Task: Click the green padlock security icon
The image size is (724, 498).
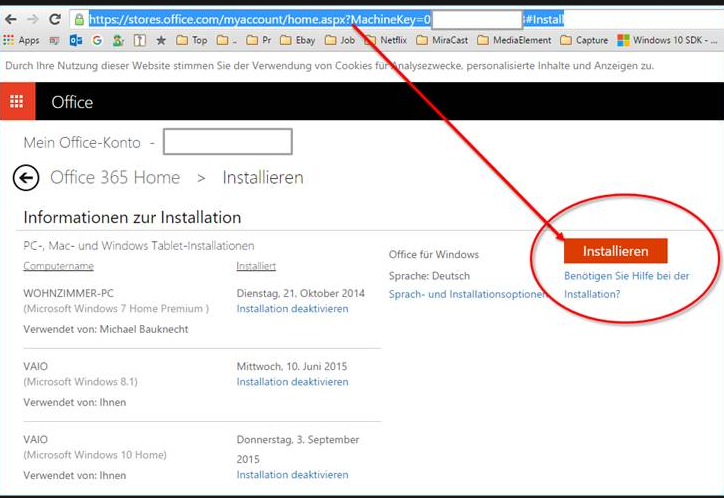Action: coord(79,19)
